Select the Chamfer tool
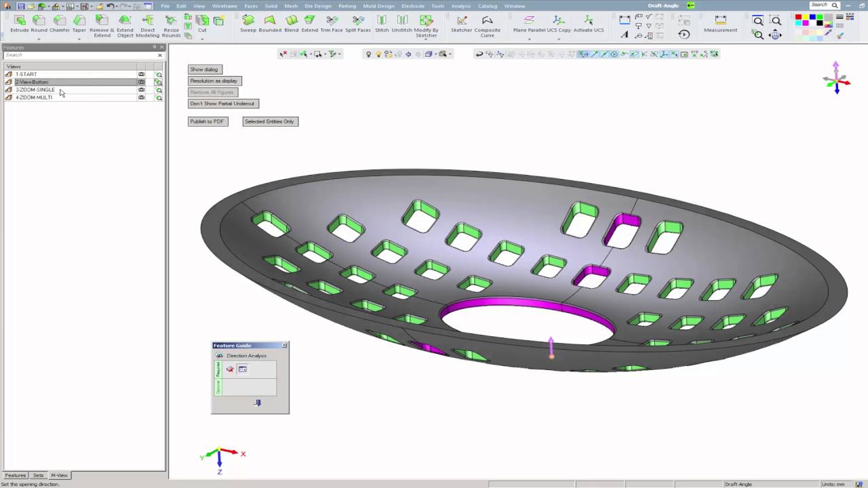This screenshot has width=868, height=488. 60,24
